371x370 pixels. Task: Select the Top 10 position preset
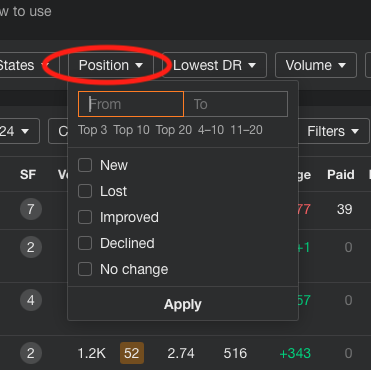tap(131, 130)
